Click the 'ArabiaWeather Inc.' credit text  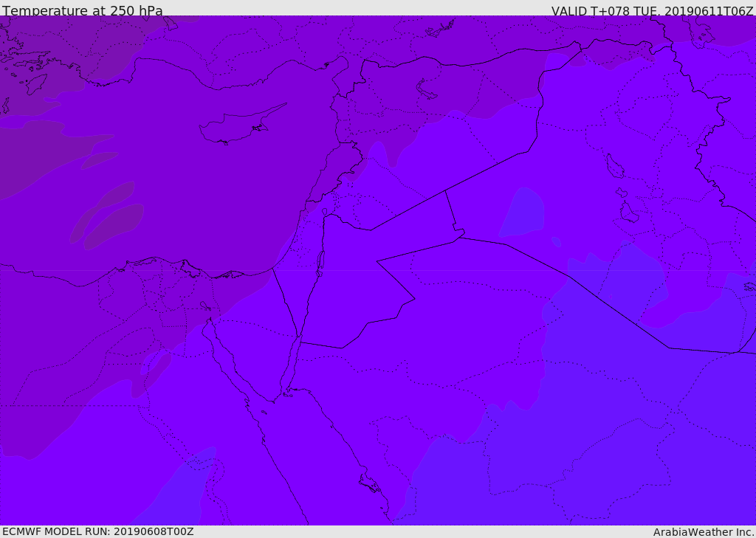tap(704, 532)
